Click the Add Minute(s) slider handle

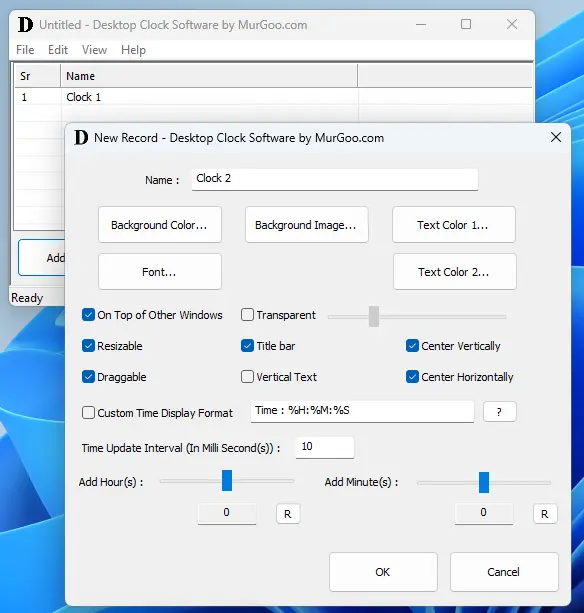tap(484, 482)
